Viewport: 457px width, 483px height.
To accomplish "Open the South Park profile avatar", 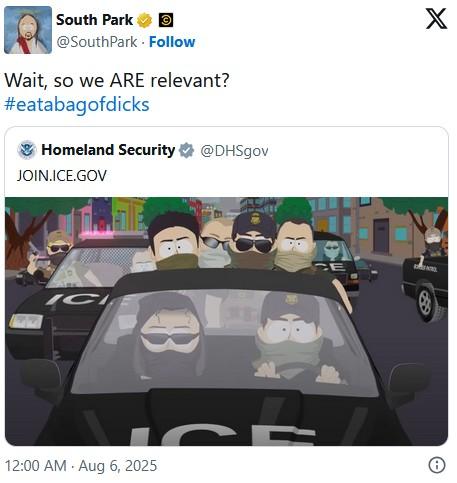I will pyautogui.click(x=28, y=30).
